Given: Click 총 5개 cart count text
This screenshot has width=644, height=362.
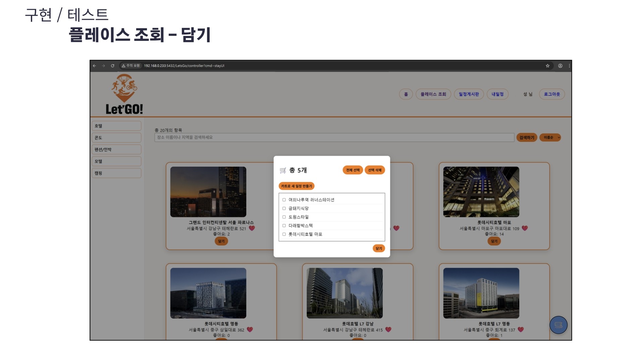Looking at the screenshot, I should point(298,170).
